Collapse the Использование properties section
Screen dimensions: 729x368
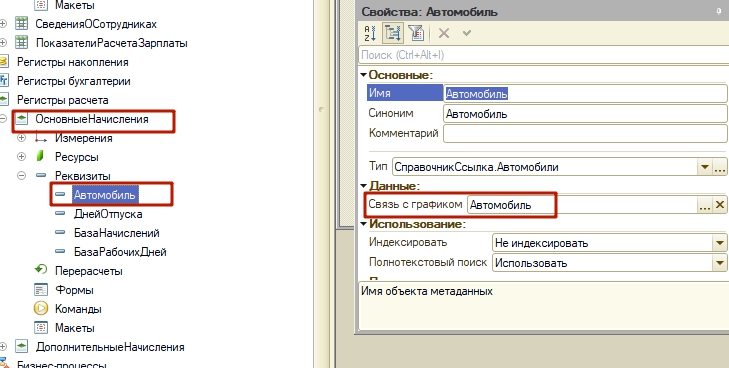click(x=364, y=224)
